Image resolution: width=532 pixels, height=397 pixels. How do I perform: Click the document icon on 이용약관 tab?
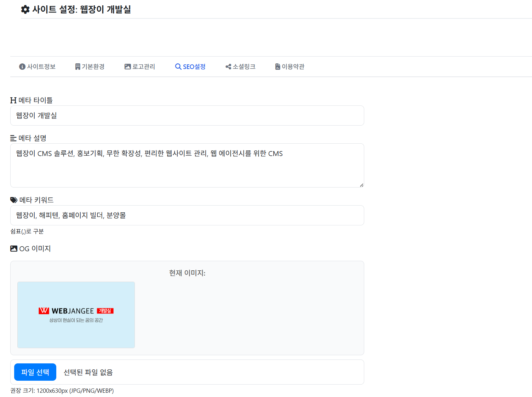point(277,67)
